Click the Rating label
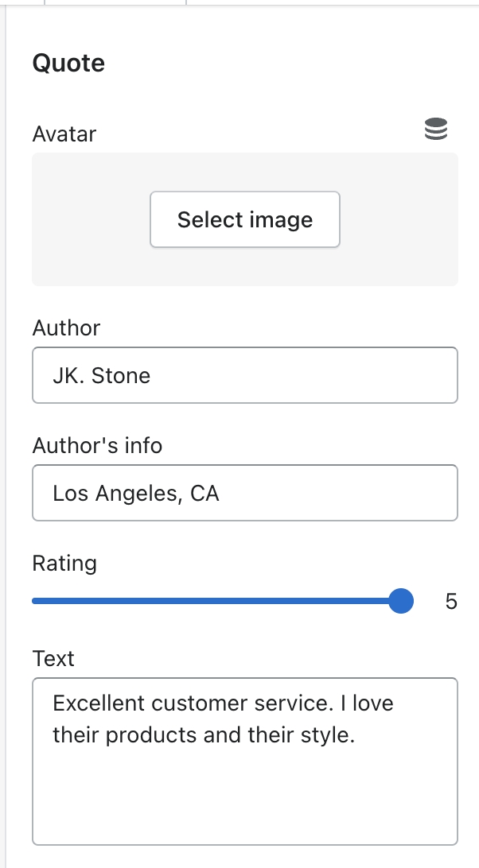479x868 pixels. click(64, 564)
